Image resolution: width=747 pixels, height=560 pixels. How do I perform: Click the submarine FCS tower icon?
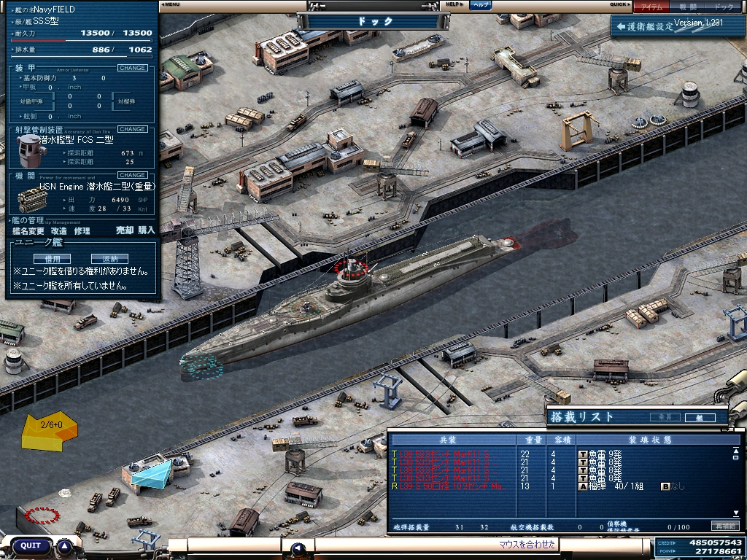click(x=31, y=150)
